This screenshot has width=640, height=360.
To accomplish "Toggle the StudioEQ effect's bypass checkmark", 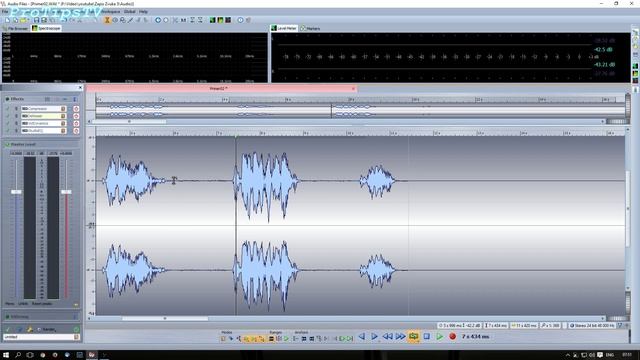I will (x=7, y=131).
